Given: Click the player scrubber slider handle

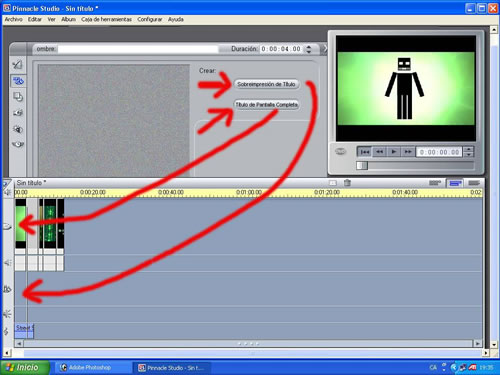Looking at the screenshot, I should pos(362,165).
